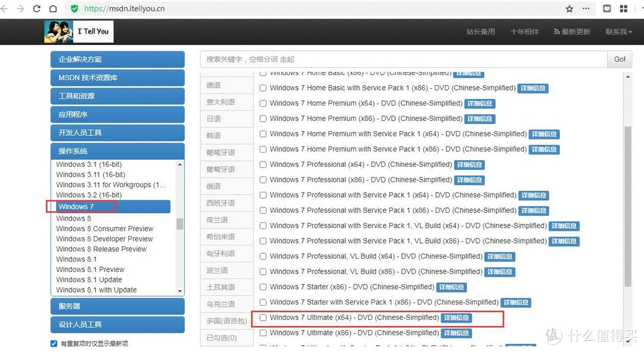Click the OS list scroll-down arrow

coord(180,291)
